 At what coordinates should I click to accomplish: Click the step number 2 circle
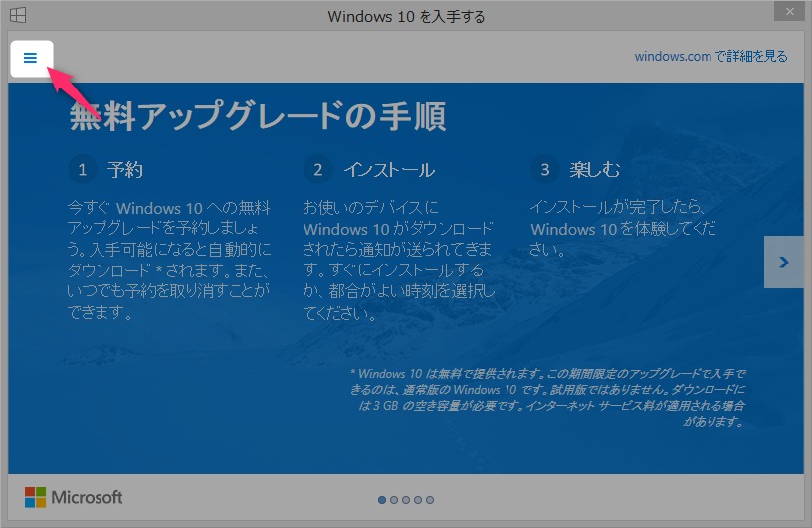(x=318, y=170)
